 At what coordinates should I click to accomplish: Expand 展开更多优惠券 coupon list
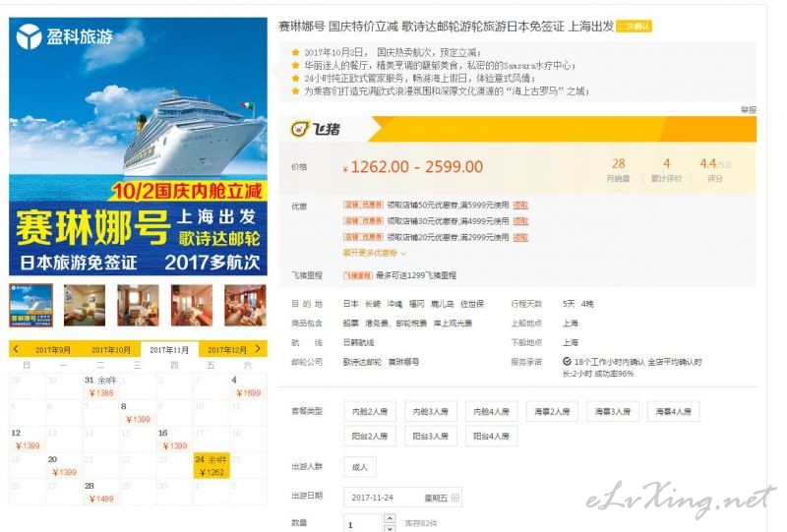375,253
